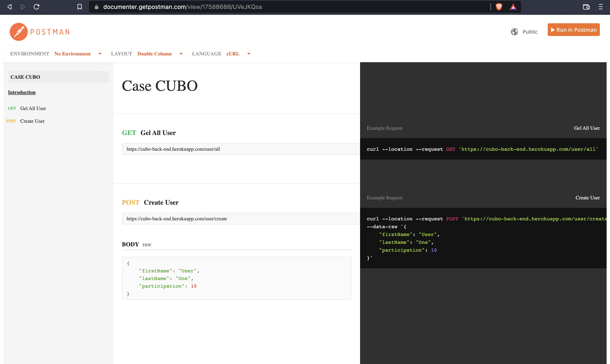Reload the page with refresh icon
The image size is (610, 364).
point(37,7)
